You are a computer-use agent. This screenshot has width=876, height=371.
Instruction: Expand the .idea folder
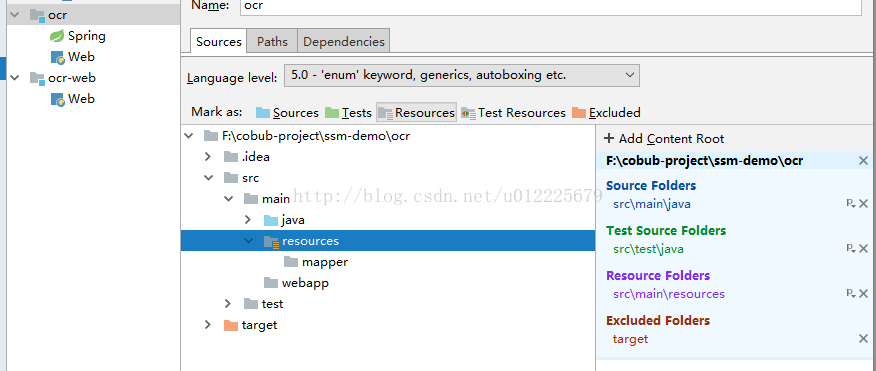tap(208, 157)
